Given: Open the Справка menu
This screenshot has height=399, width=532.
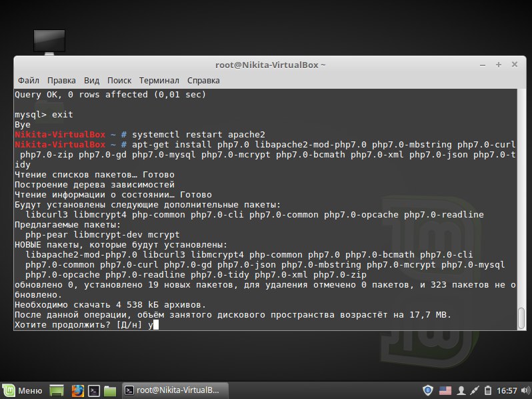Looking at the screenshot, I should coord(203,81).
